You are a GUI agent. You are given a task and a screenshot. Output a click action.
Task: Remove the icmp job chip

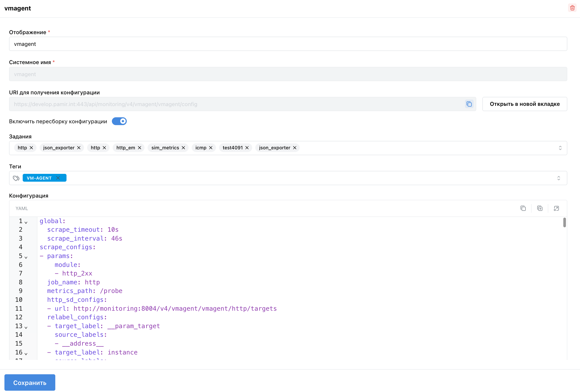[x=211, y=148]
